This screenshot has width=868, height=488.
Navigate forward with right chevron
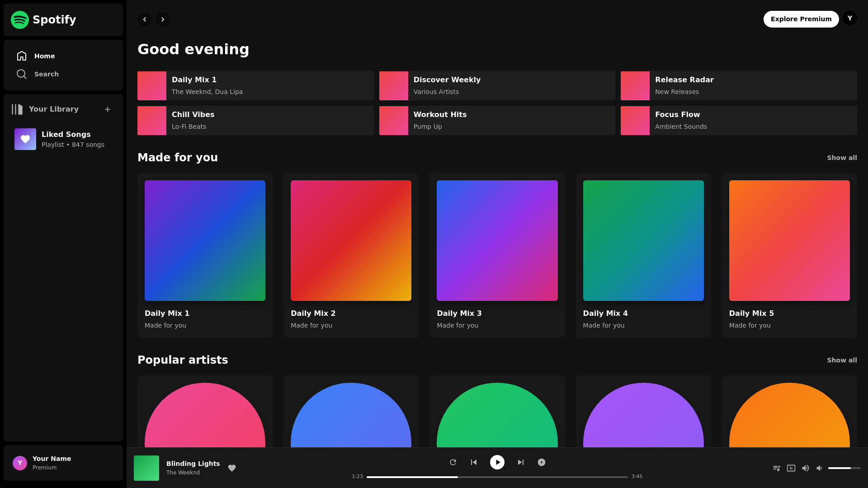pyautogui.click(x=163, y=19)
